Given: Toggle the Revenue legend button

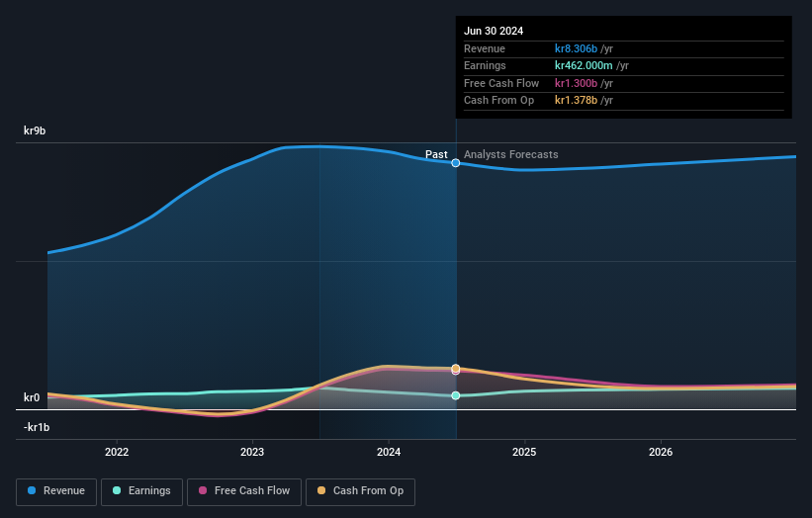Looking at the screenshot, I should pyautogui.click(x=56, y=491).
